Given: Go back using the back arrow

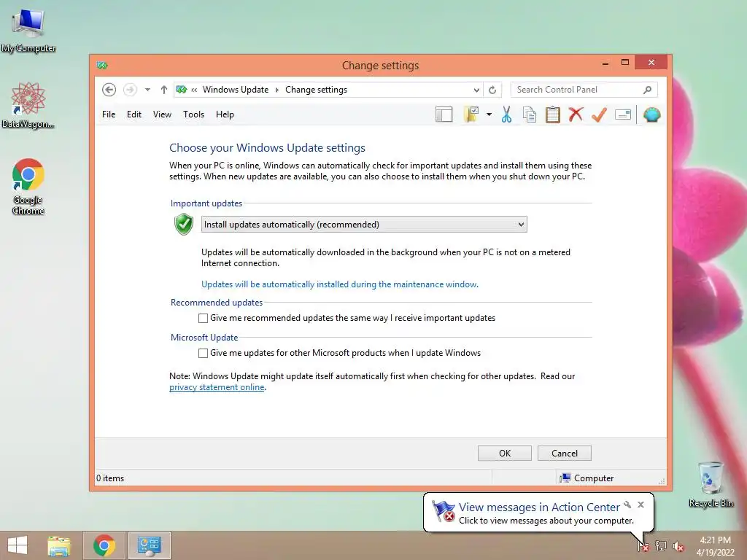Looking at the screenshot, I should point(109,90).
